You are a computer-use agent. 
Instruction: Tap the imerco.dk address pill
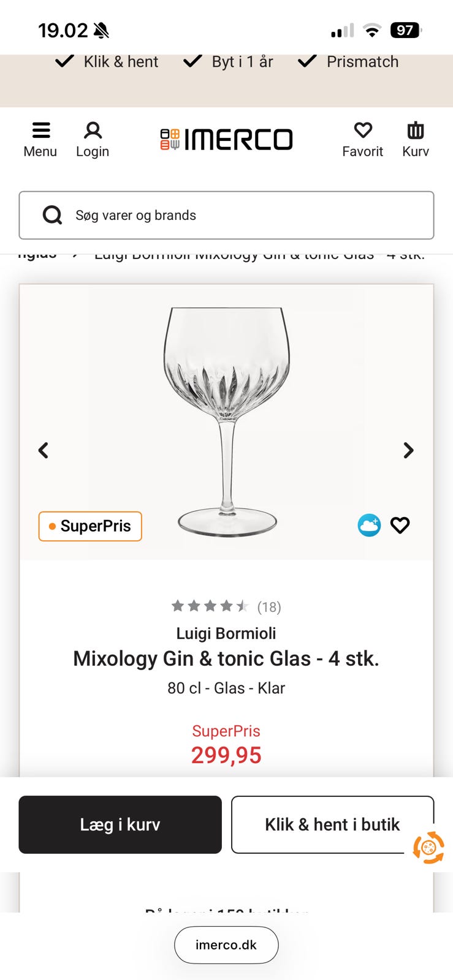226,944
